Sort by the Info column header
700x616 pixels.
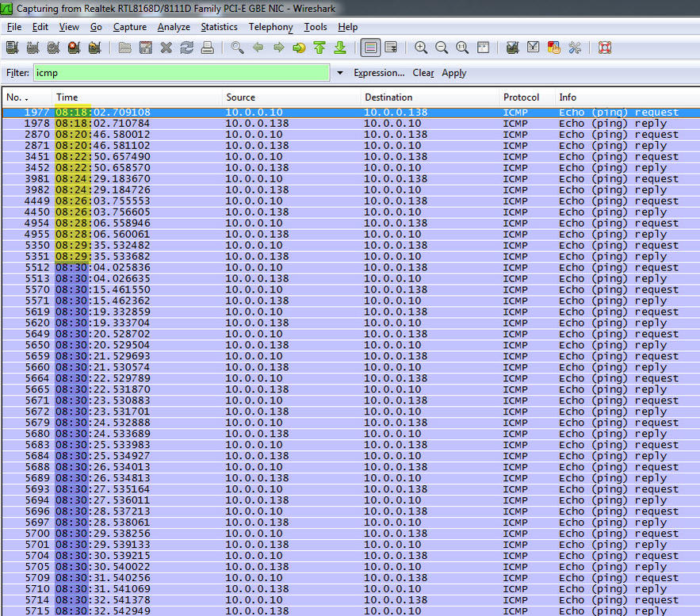(627, 98)
